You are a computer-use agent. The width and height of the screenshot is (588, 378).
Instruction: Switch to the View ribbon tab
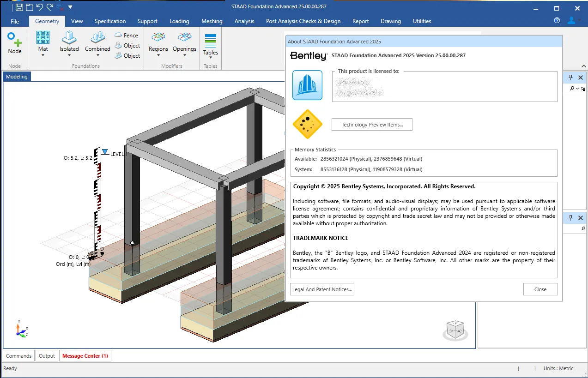tap(77, 21)
